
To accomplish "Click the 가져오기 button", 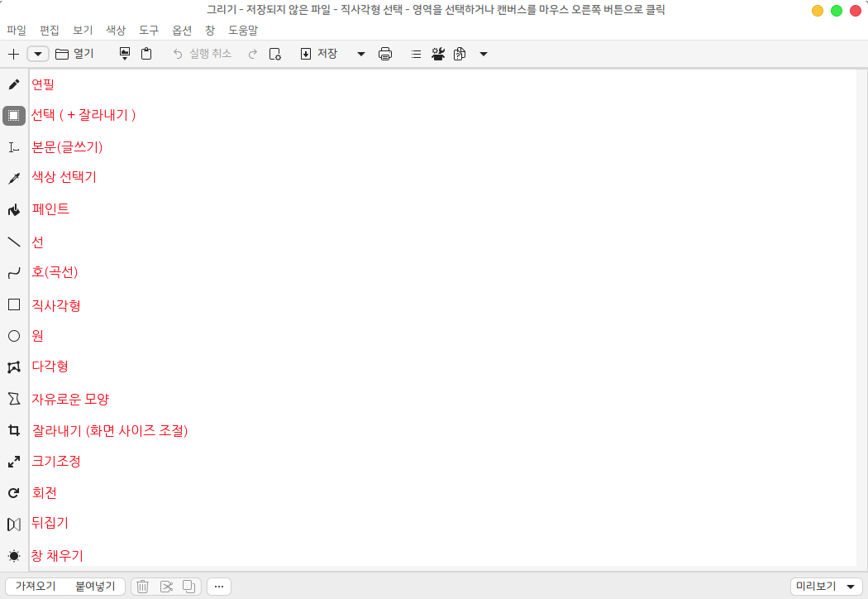I will (x=36, y=587).
